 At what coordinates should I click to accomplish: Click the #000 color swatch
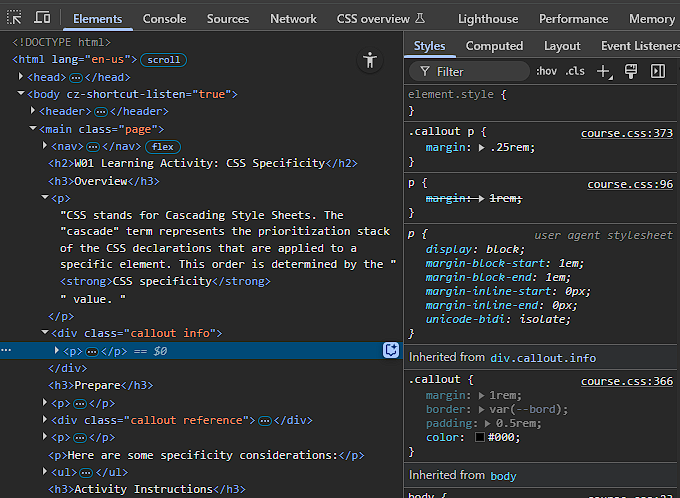(479, 437)
